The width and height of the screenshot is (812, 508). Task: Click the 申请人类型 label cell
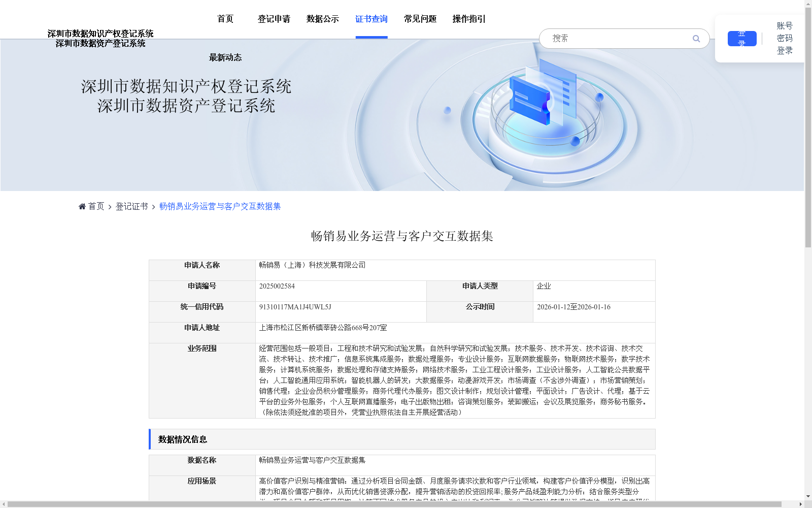[x=480, y=291]
